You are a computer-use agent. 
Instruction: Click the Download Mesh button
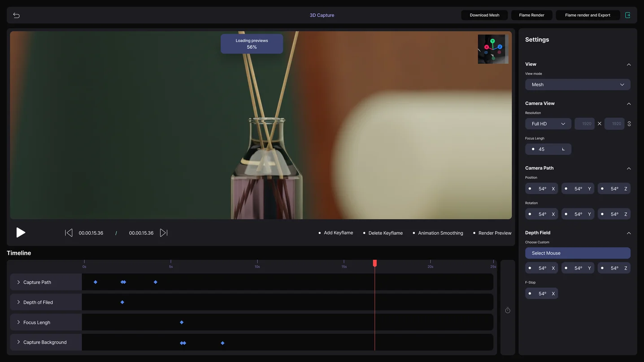pyautogui.click(x=484, y=15)
